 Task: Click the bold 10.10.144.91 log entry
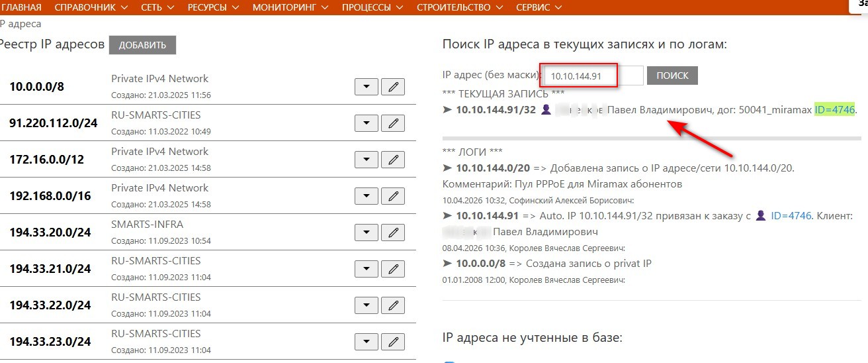(488, 215)
